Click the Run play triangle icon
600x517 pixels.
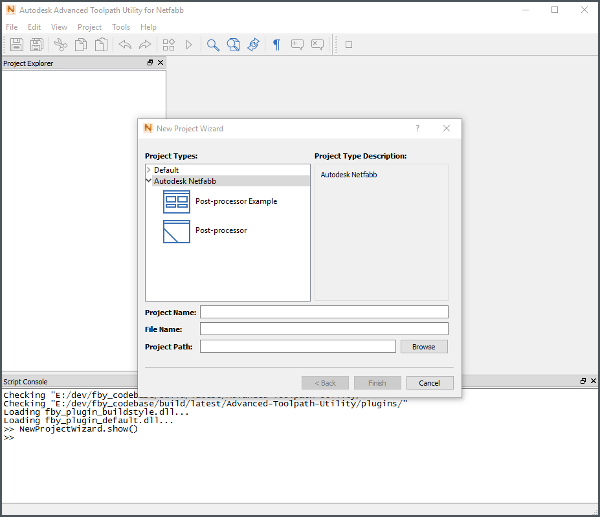coord(189,44)
